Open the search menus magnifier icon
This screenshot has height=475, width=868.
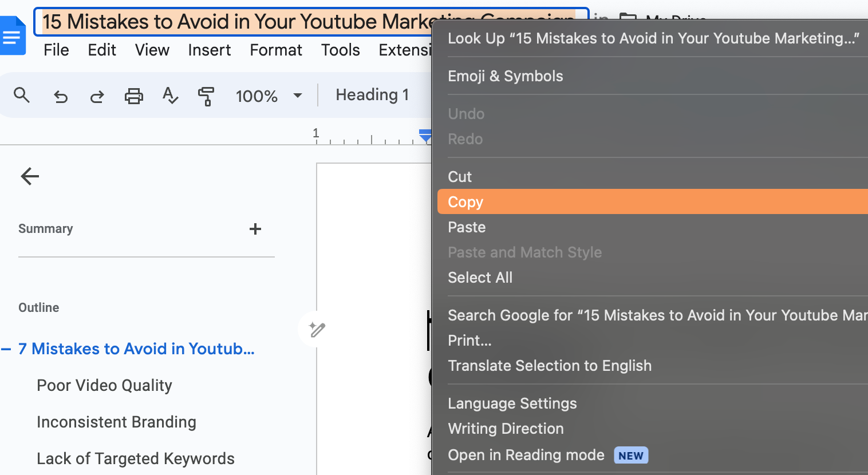(22, 95)
